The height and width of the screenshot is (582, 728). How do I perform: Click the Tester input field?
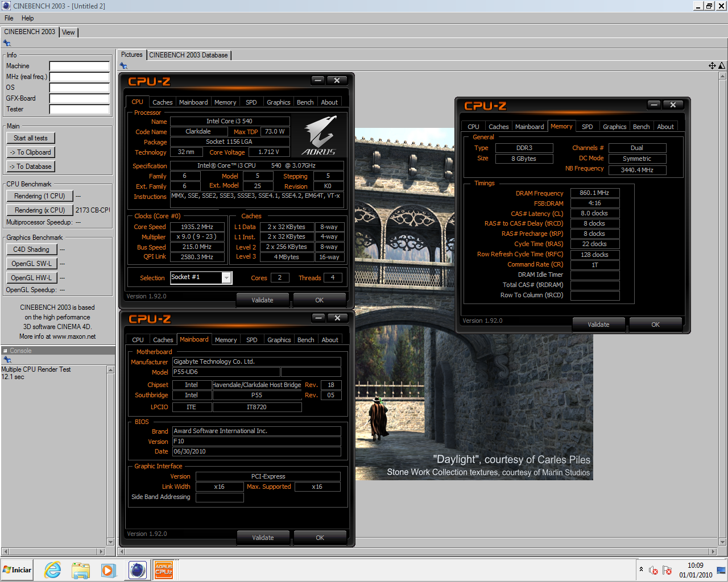80,109
